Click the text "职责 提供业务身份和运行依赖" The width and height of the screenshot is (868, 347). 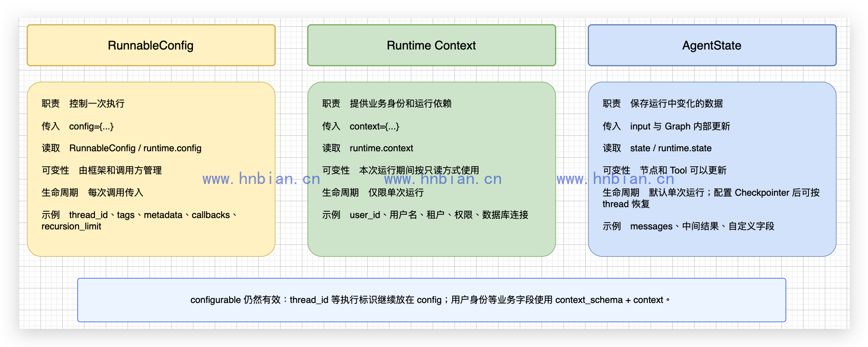[387, 104]
